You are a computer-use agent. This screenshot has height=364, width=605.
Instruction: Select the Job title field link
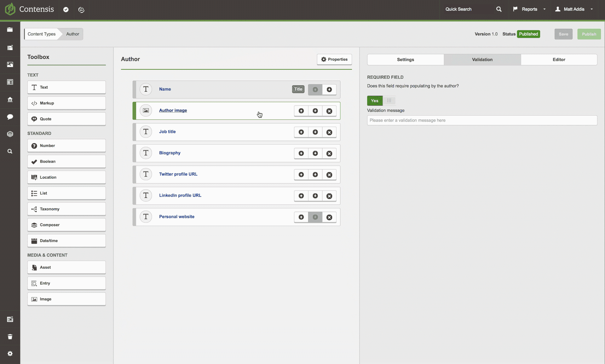167,132
